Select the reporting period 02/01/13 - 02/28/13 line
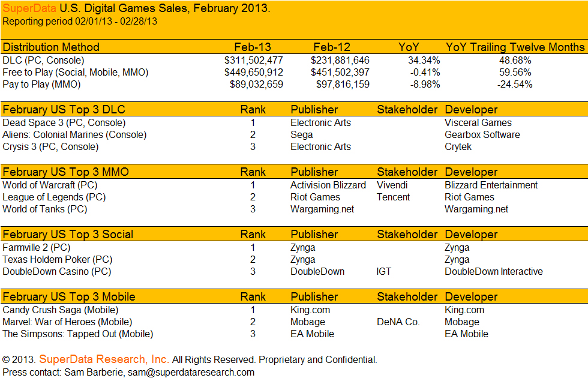Viewport: 588px width, 378px height. (x=80, y=22)
